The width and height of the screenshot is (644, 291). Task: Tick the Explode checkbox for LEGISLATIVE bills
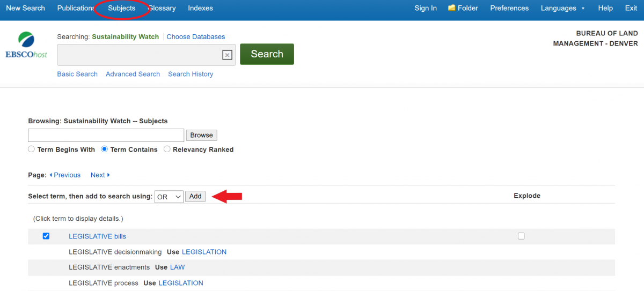click(x=521, y=236)
